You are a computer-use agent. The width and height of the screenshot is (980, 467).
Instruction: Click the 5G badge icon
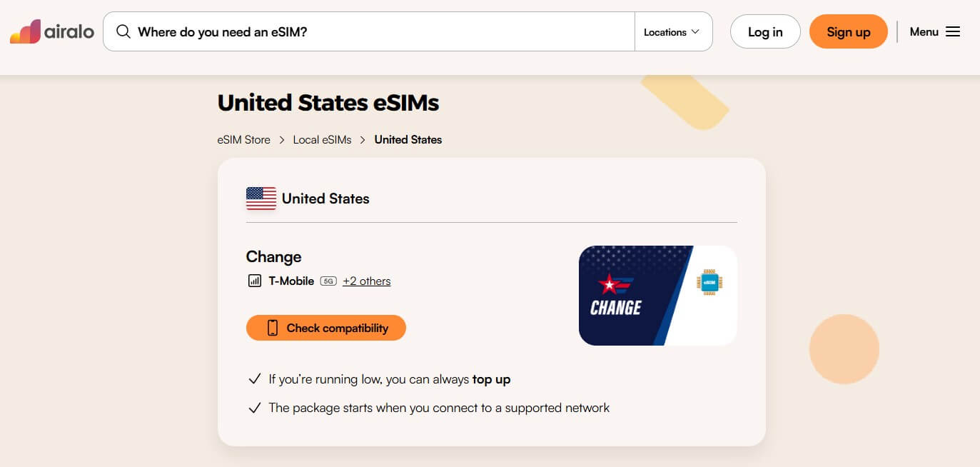pyautogui.click(x=328, y=281)
